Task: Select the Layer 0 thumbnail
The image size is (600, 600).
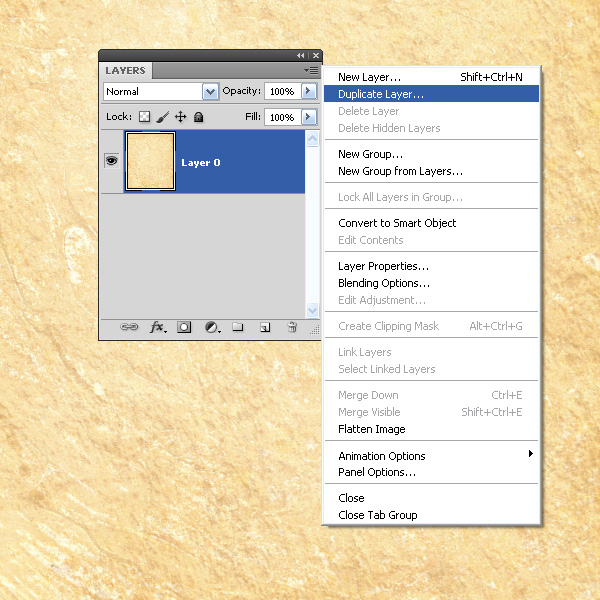Action: pyautogui.click(x=150, y=161)
